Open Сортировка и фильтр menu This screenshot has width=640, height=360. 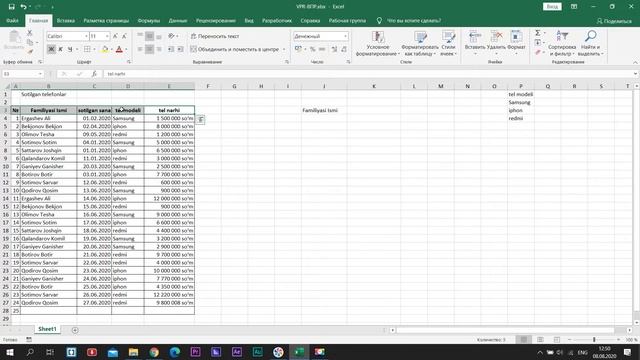coord(562,43)
